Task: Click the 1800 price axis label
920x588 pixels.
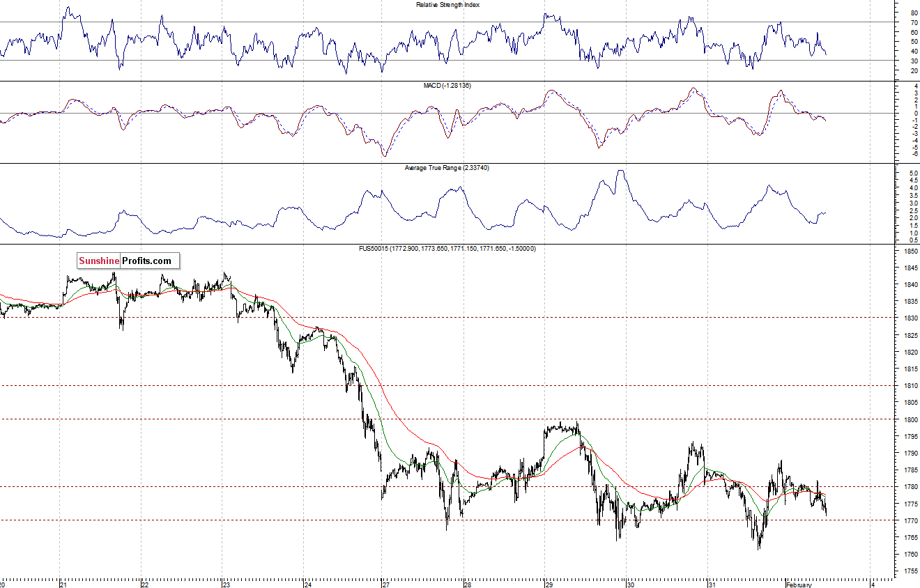Action: [x=910, y=419]
